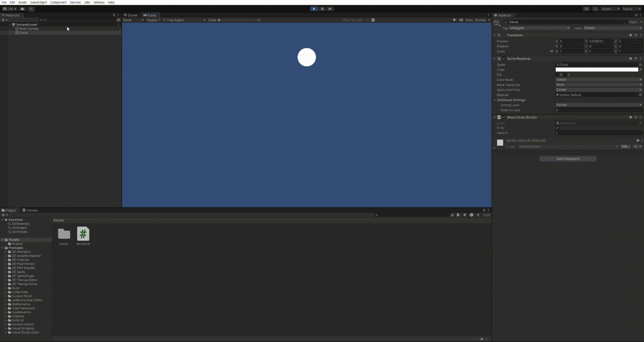Open the Layer dropdown showing Default

click(613, 28)
